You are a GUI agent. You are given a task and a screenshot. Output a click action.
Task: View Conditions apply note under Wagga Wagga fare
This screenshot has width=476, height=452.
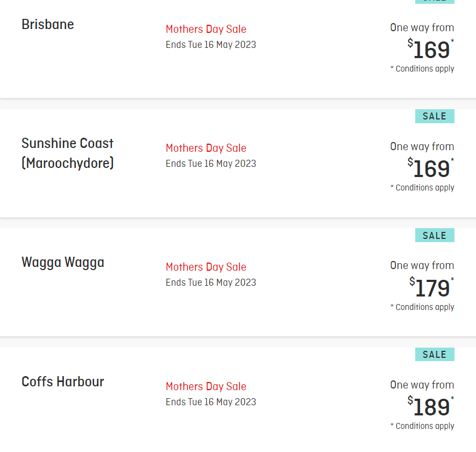[422, 307]
